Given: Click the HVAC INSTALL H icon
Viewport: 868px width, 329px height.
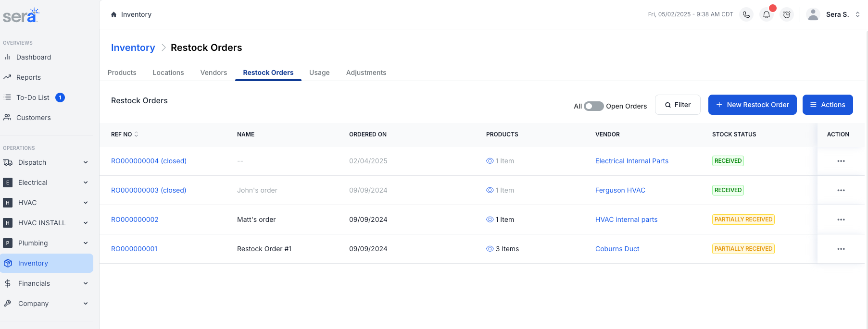Looking at the screenshot, I should click(8, 223).
